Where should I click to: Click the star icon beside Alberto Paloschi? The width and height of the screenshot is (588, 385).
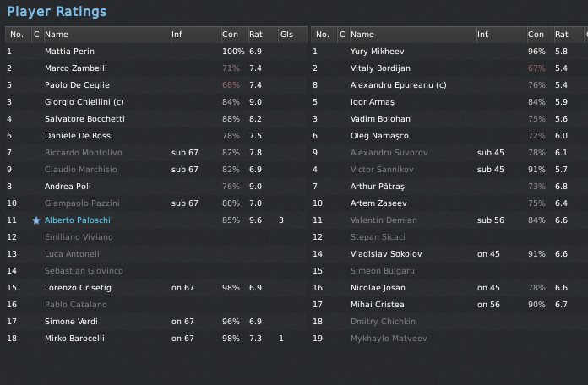click(x=36, y=220)
